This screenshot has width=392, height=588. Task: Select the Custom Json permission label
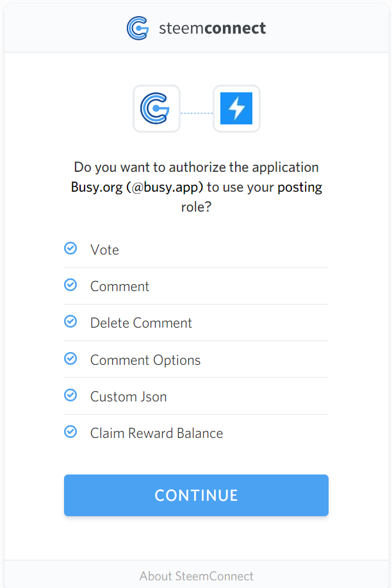129,397
